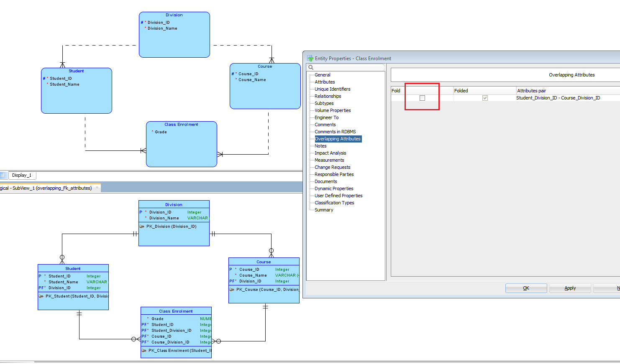Select Impact Analysis item
Viewport: 620px width, 364px height.
[330, 153]
